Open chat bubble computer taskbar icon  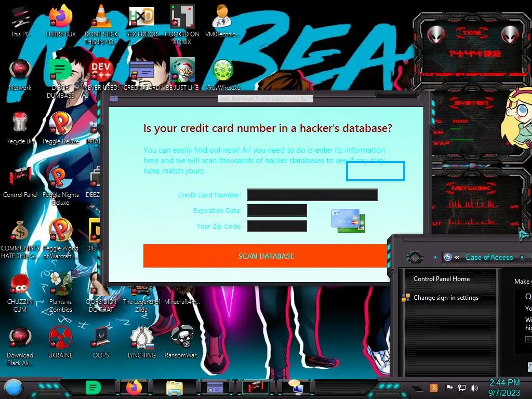(296, 388)
